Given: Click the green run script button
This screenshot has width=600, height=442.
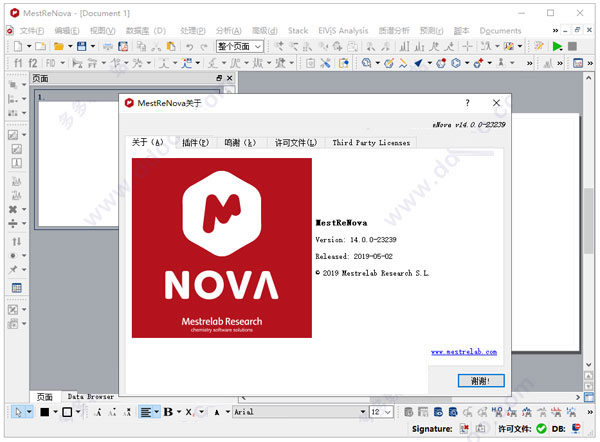Looking at the screenshot, I should click(x=557, y=46).
